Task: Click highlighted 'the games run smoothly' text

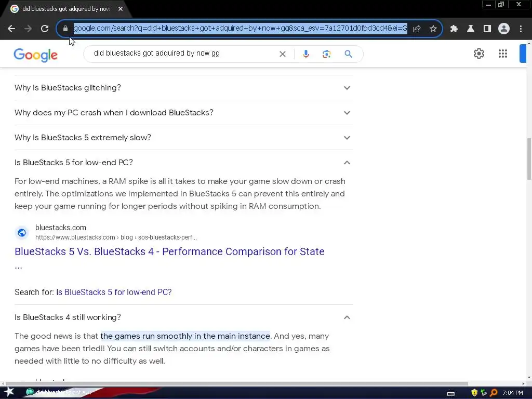Action: point(185,336)
